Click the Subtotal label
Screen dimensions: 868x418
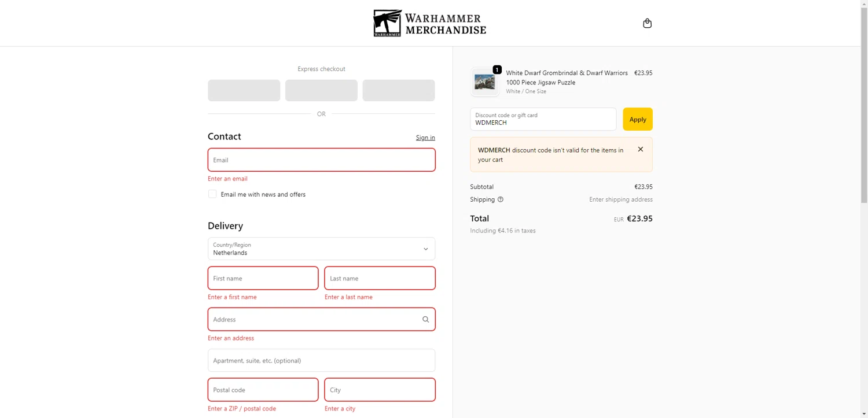481,187
